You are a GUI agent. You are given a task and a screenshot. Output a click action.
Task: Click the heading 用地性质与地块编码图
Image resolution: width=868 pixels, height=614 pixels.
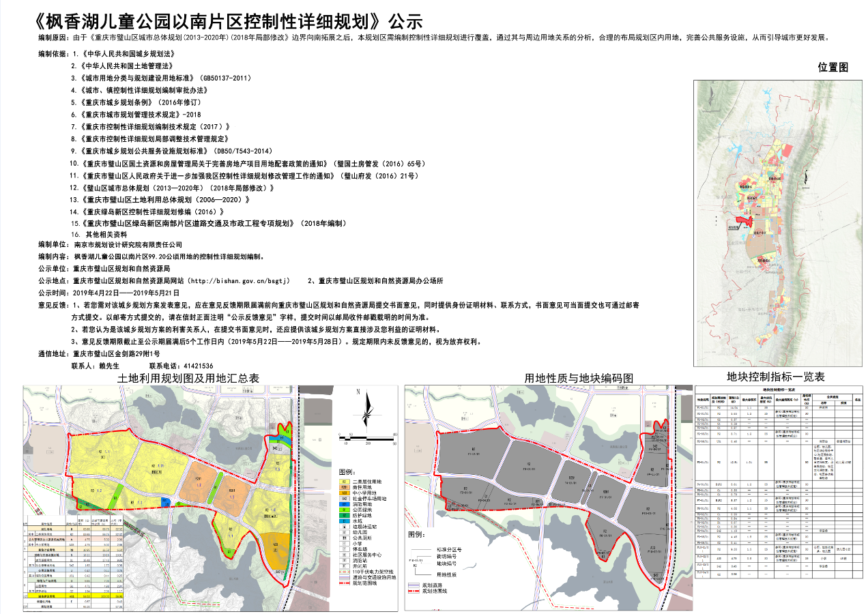coord(579,377)
